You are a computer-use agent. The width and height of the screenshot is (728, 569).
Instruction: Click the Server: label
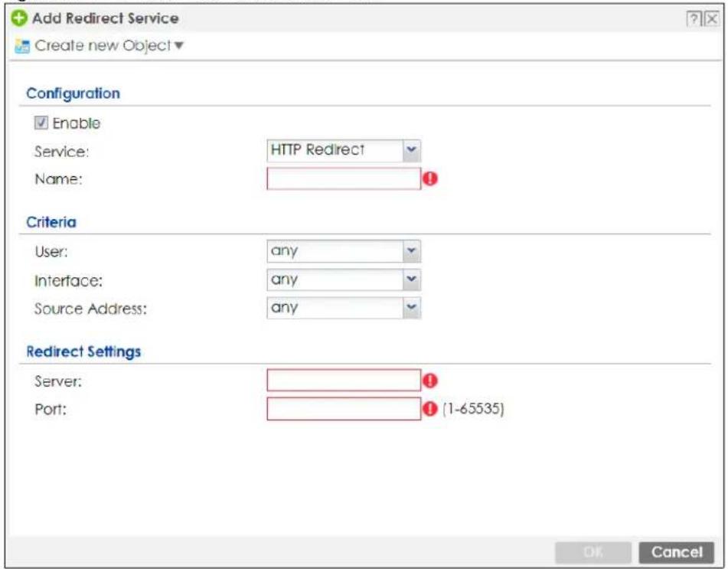point(58,382)
